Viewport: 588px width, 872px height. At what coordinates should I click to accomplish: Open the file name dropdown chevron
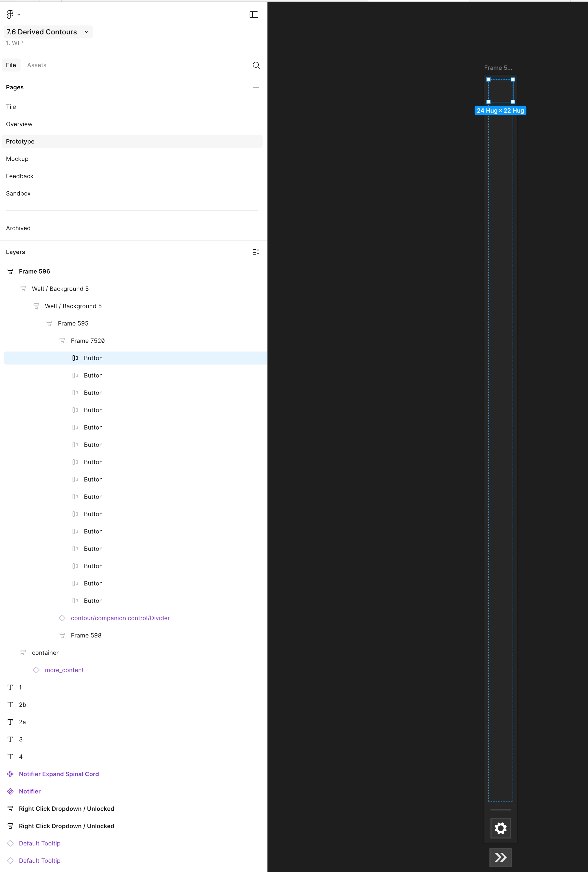(x=87, y=32)
